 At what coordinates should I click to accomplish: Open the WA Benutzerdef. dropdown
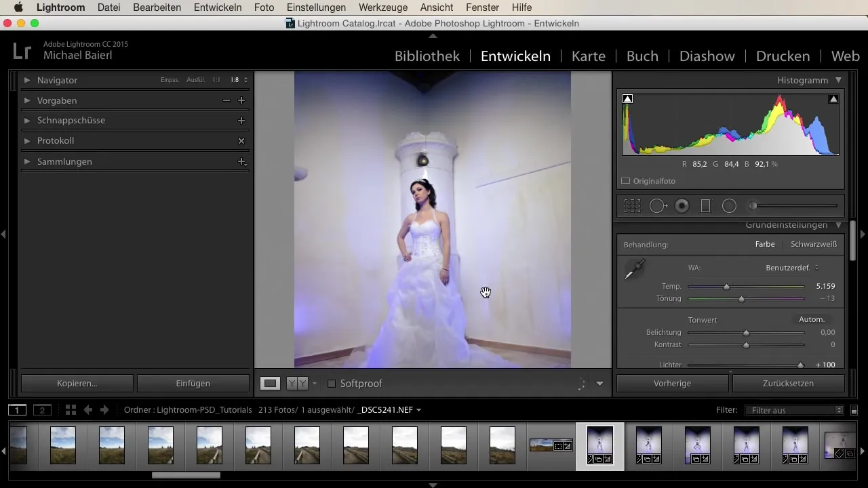click(x=792, y=268)
